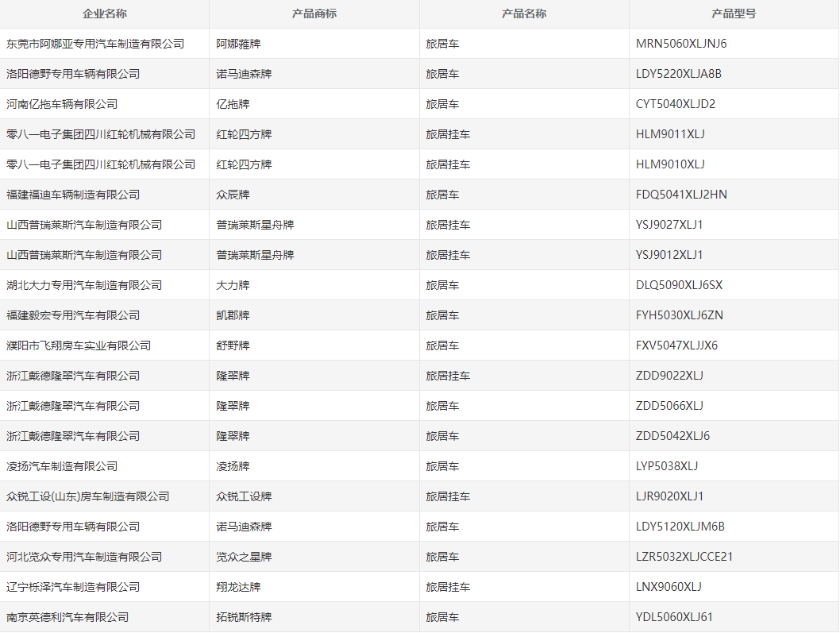Viewport: 840px width, 633px height.
Task: Click model number YSJ9012XLJ1
Action: [669, 255]
